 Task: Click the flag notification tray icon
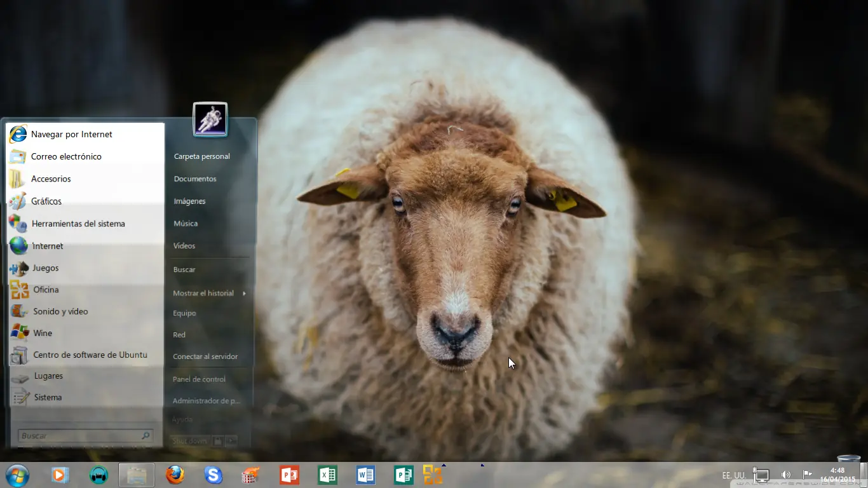pyautogui.click(x=808, y=475)
